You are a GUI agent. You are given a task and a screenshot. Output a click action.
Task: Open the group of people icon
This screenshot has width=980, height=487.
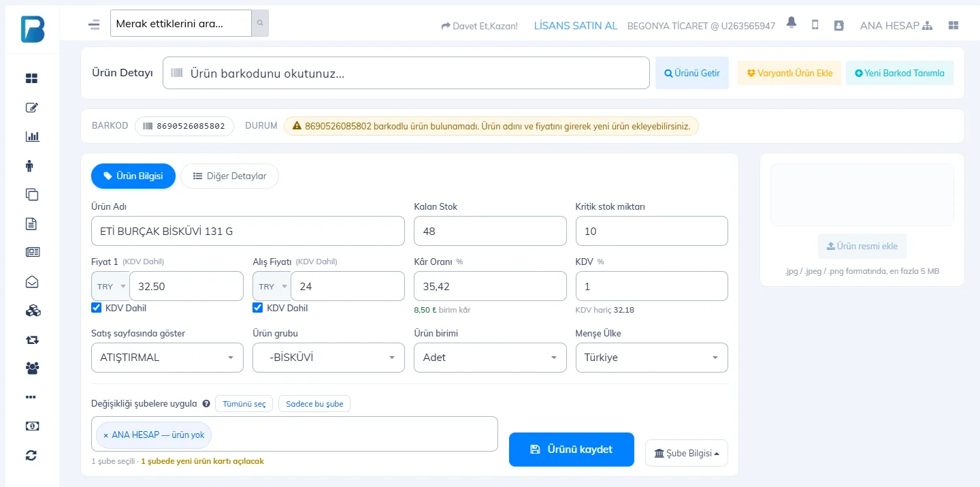(x=32, y=368)
